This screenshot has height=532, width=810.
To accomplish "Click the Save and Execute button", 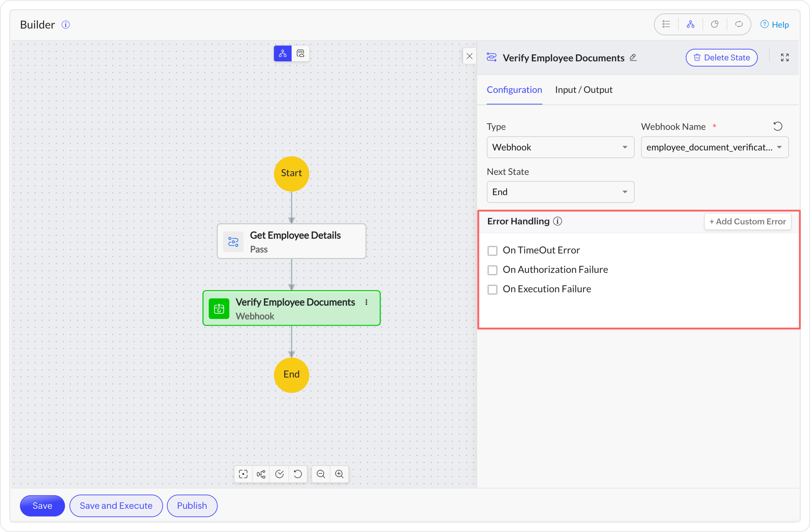I will 116,505.
